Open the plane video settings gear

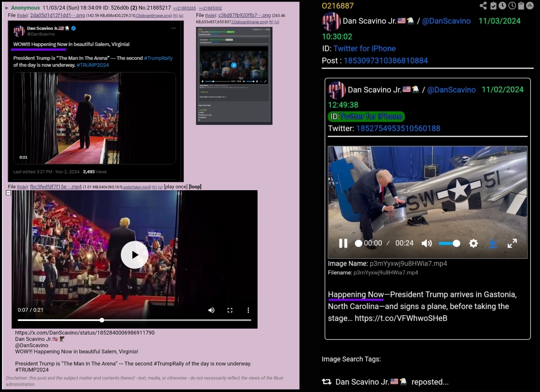click(x=473, y=243)
